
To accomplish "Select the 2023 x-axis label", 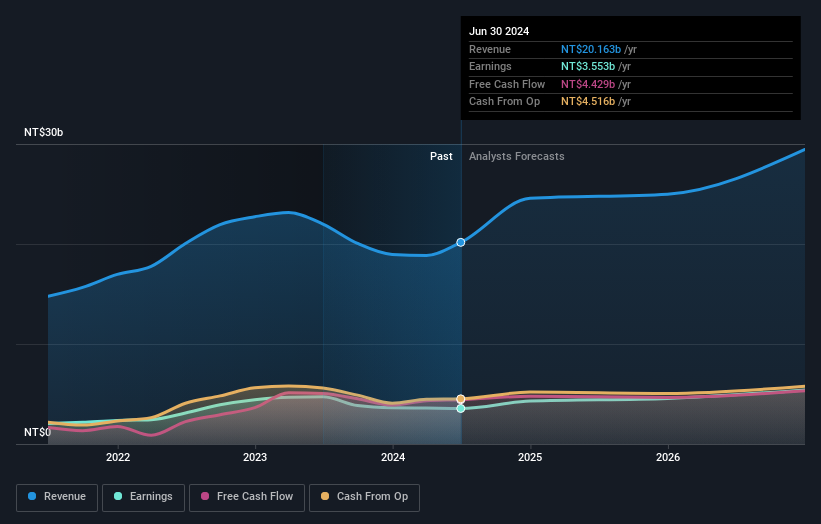I will point(255,457).
